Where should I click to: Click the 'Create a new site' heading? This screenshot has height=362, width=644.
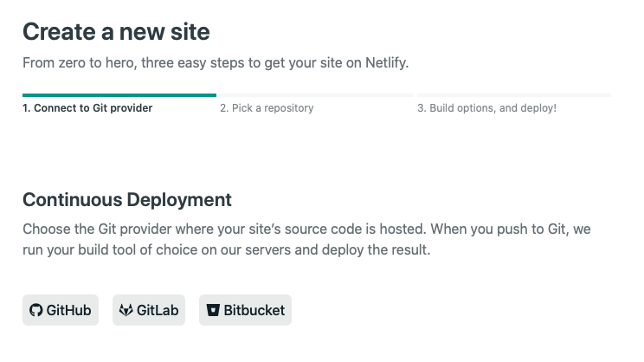tap(116, 32)
